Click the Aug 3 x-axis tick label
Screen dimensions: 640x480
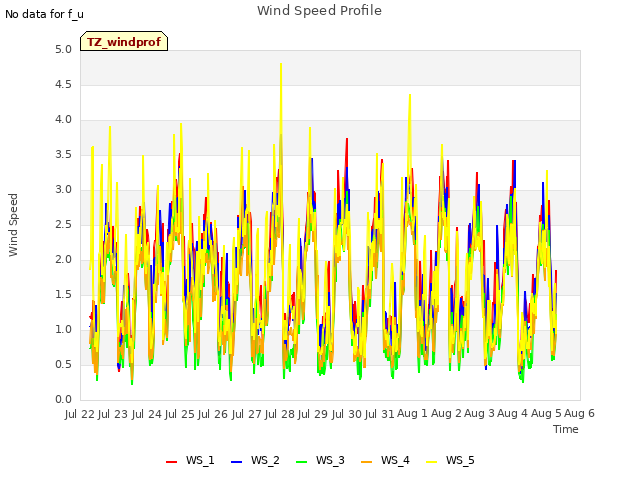pos(479,414)
